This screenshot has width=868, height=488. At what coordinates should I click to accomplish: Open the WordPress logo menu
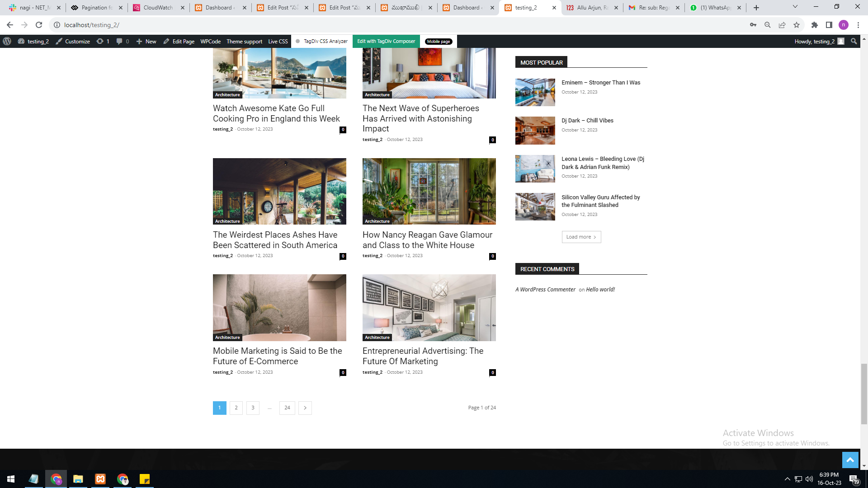tap(7, 41)
